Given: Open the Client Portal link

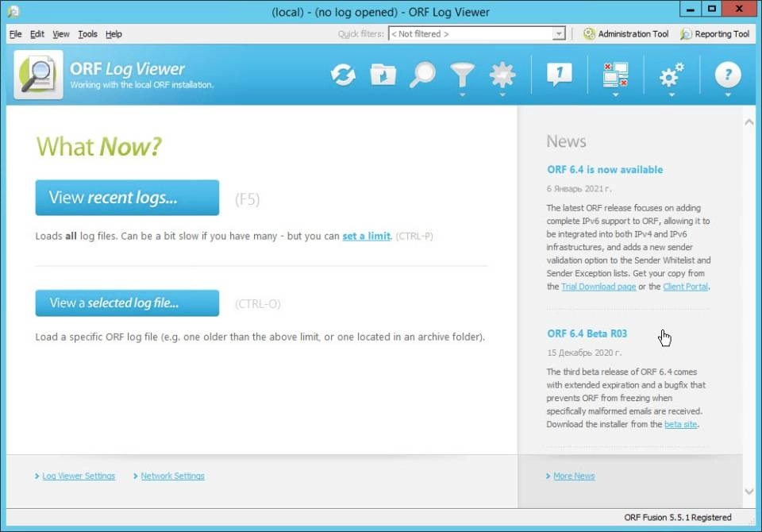Looking at the screenshot, I should click(x=685, y=287).
